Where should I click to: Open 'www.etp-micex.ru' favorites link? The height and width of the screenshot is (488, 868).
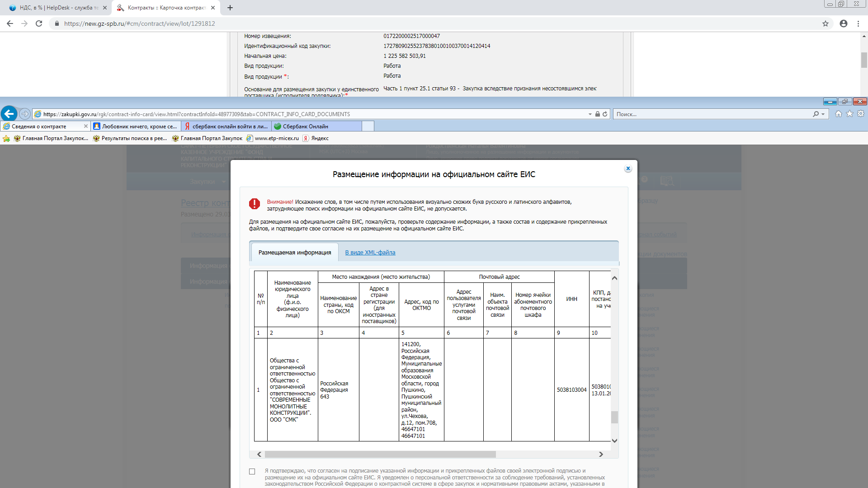point(276,138)
